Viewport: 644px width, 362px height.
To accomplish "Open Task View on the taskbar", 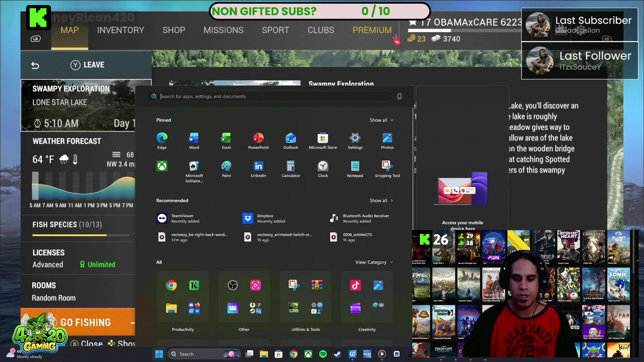I will [249, 354].
